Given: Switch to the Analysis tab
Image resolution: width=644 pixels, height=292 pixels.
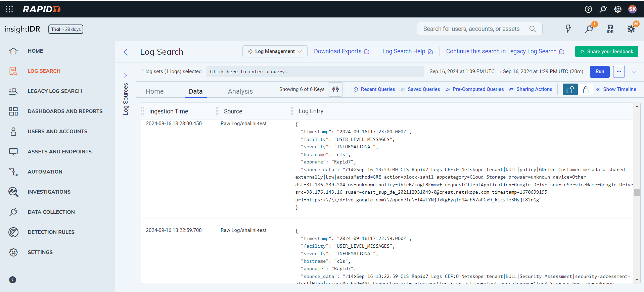Looking at the screenshot, I should 240,91.
